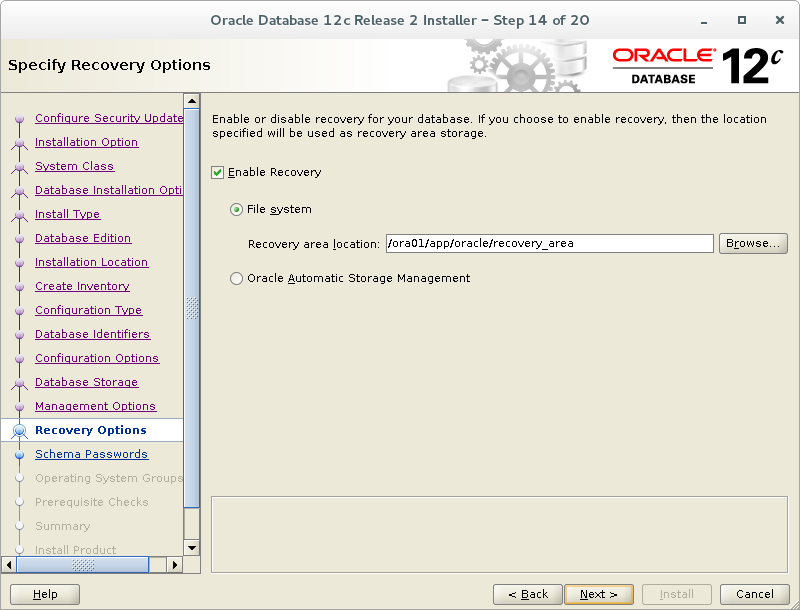Image resolution: width=800 pixels, height=610 pixels.
Task: Open the Database Edition step
Action: click(x=83, y=238)
